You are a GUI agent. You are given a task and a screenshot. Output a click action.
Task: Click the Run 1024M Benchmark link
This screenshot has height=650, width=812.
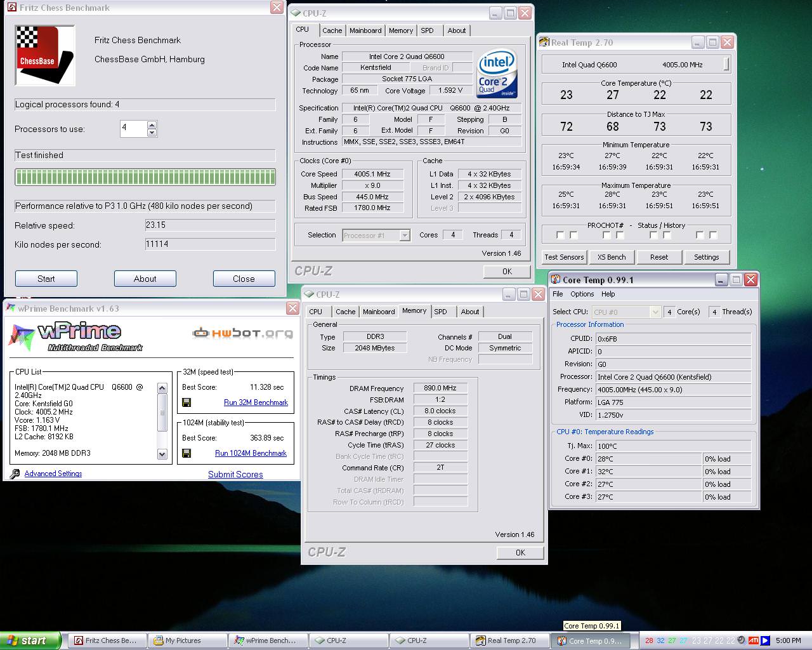click(251, 453)
